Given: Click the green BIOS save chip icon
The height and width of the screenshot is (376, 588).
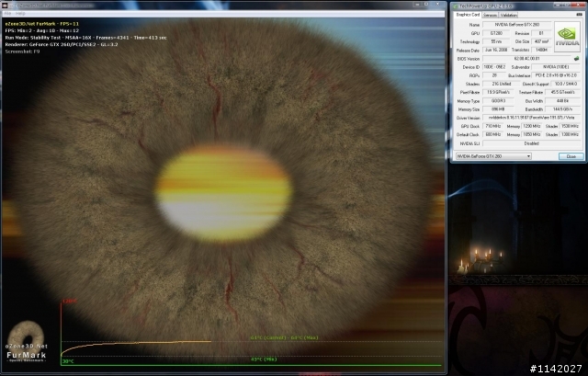Looking at the screenshot, I should (576, 59).
